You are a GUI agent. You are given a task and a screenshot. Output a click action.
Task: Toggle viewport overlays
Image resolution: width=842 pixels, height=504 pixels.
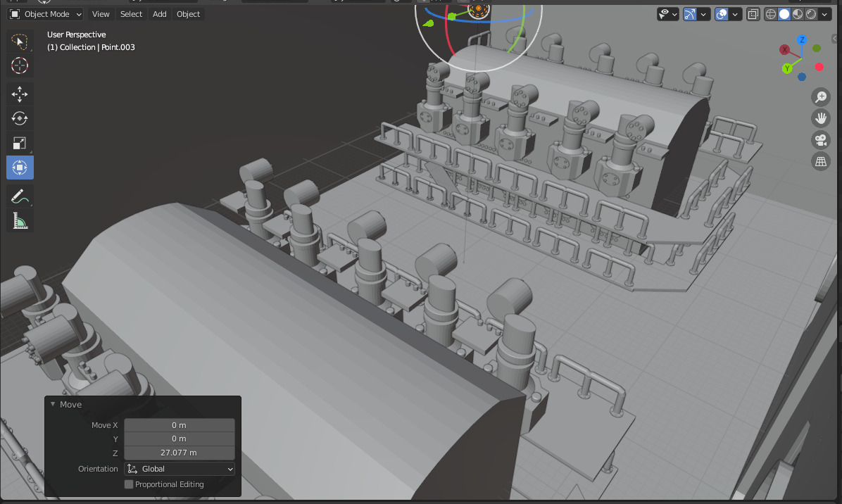[722, 15]
